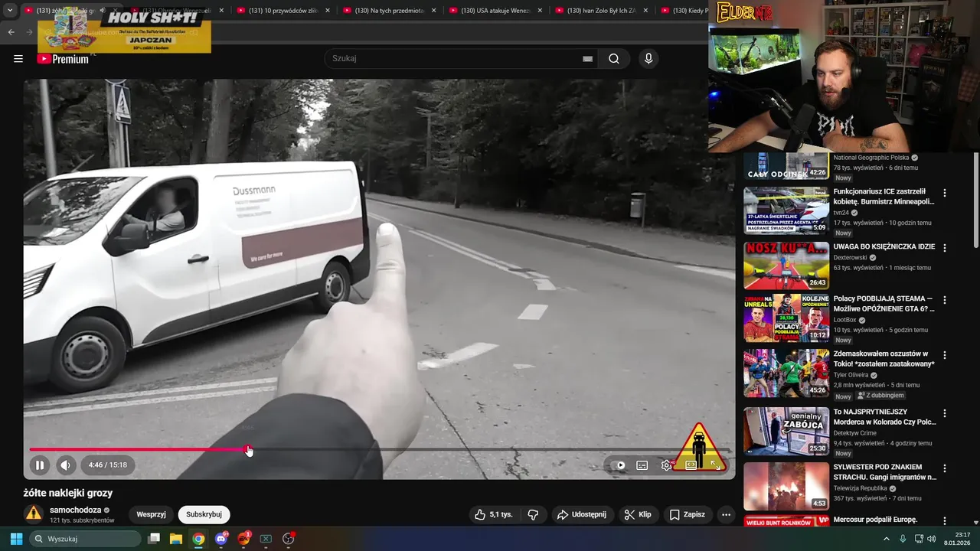Viewport: 980px width, 551px height.
Task: Open the 25:30 Detektyw Crime thumbnail
Action: click(x=786, y=431)
